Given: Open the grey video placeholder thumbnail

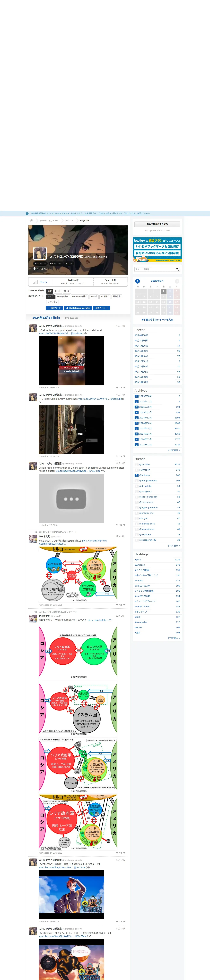Looking at the screenshot, I should click(x=71, y=498).
